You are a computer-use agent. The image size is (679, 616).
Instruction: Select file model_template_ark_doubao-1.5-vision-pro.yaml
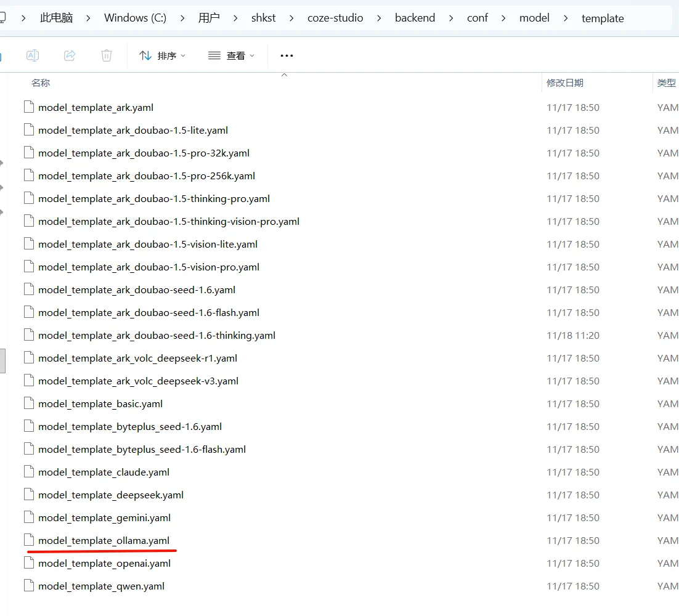pos(148,267)
